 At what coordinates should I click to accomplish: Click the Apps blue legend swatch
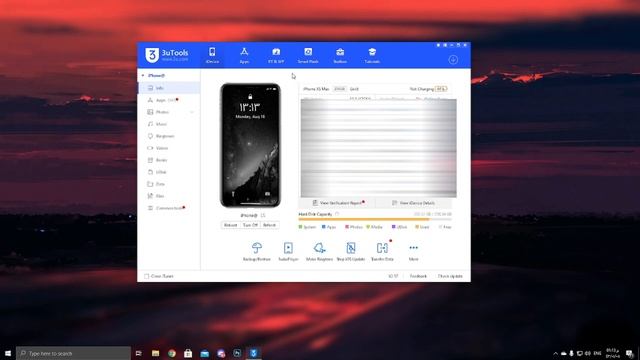(x=324, y=227)
